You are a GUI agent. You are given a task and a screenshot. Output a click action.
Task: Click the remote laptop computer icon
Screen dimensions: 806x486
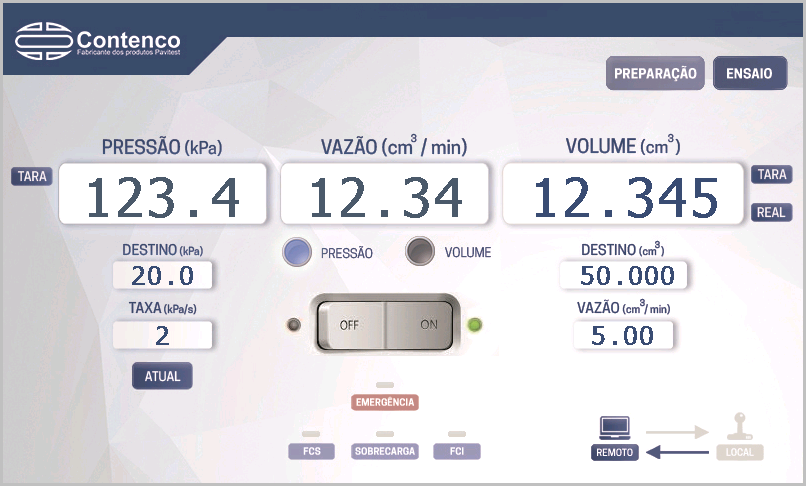tap(615, 428)
